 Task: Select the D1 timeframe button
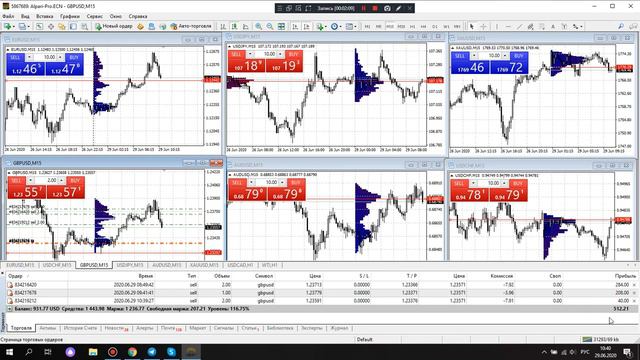click(435, 27)
